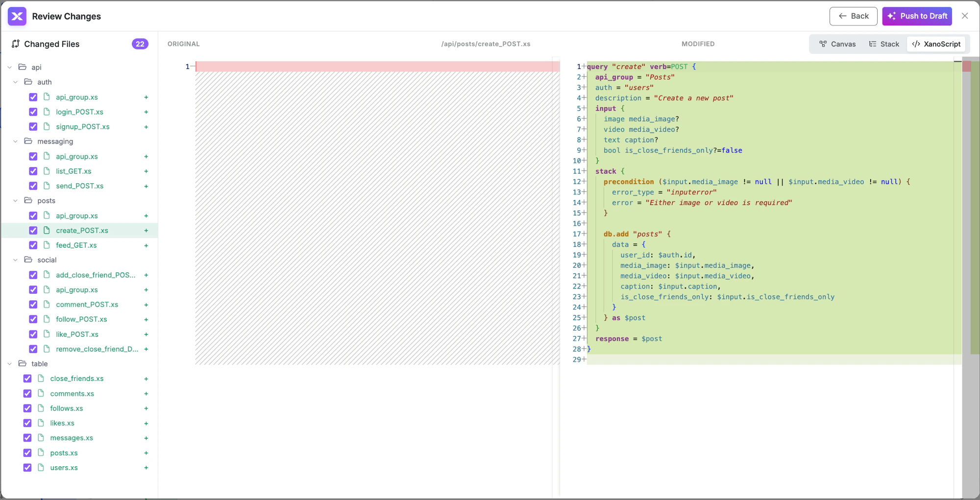Collapse the messaging folder chevron
980x500 pixels.
pyautogui.click(x=16, y=142)
